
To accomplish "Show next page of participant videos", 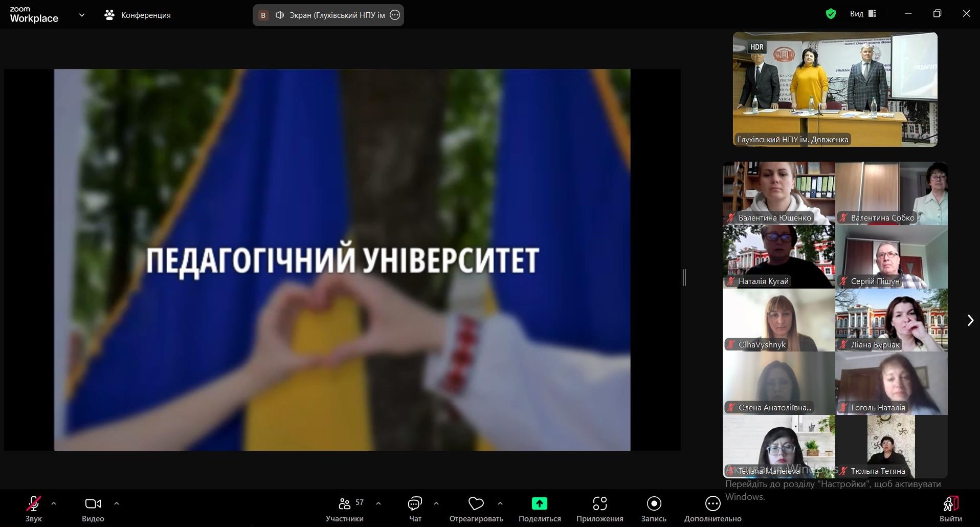I will click(x=970, y=320).
